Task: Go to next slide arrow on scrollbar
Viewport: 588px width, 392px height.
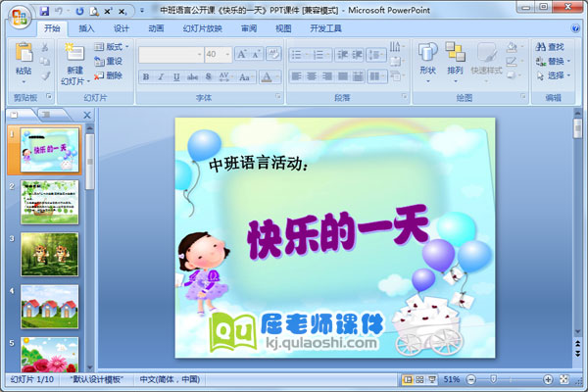Action: pyautogui.click(x=577, y=354)
